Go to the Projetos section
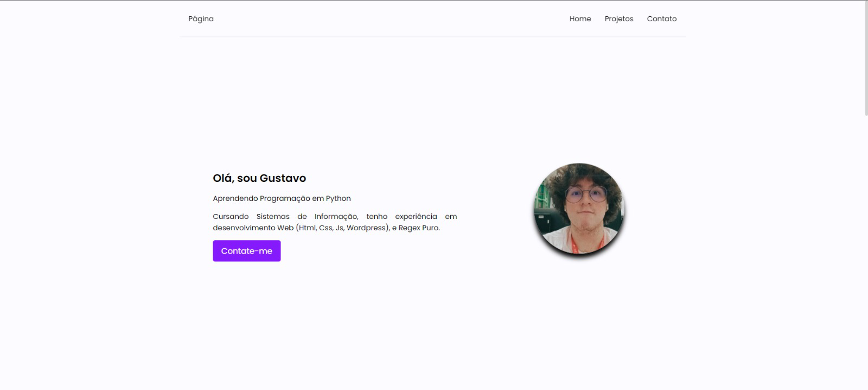868x390 pixels. point(619,18)
